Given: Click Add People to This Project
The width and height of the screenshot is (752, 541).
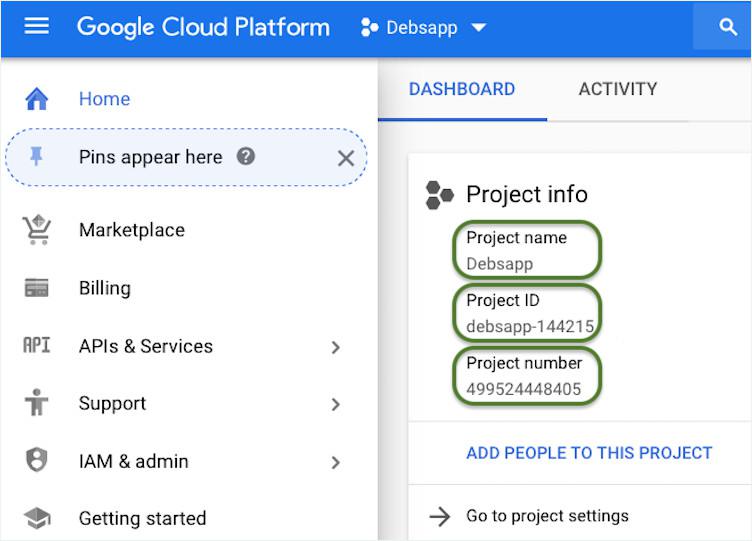Looking at the screenshot, I should tap(589, 453).
